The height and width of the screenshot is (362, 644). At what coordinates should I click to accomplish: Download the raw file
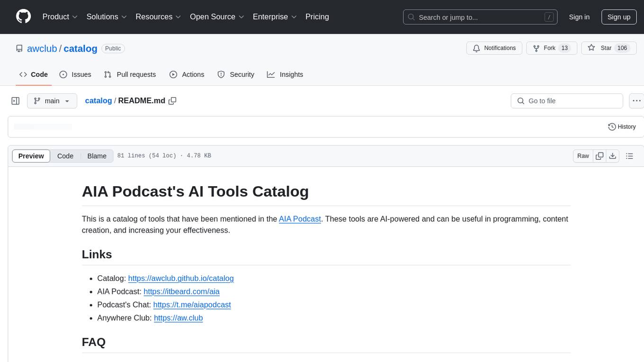[x=612, y=156]
